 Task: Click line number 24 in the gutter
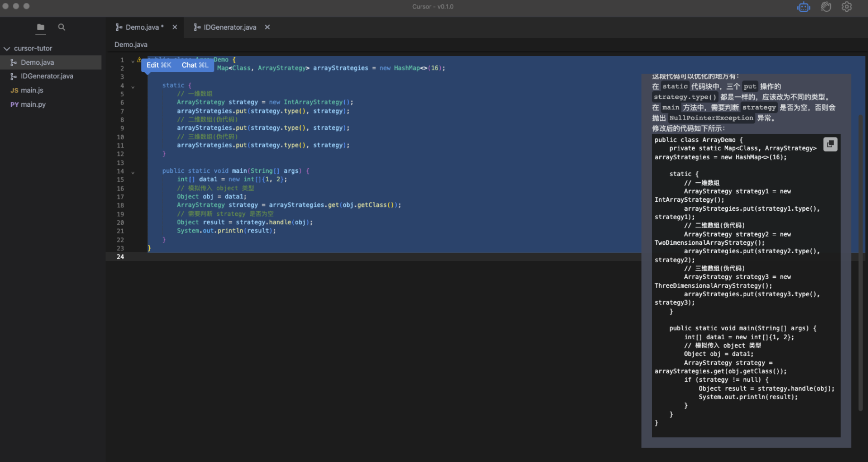click(120, 257)
